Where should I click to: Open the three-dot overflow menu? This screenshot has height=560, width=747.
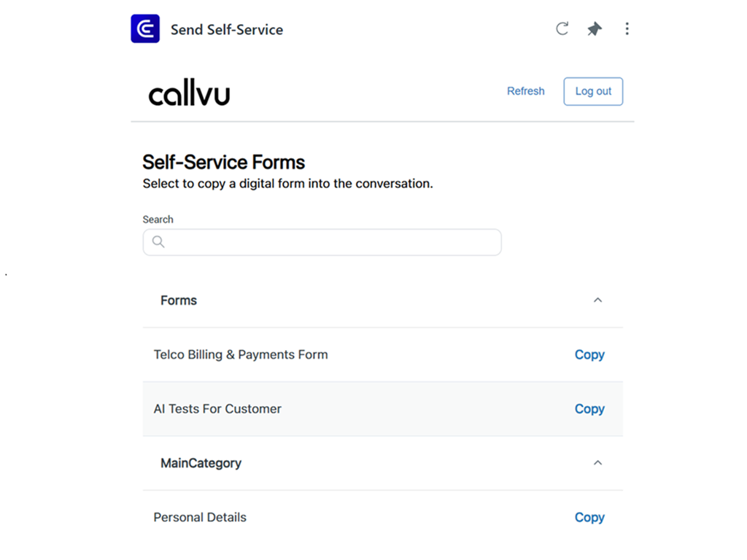tap(627, 28)
